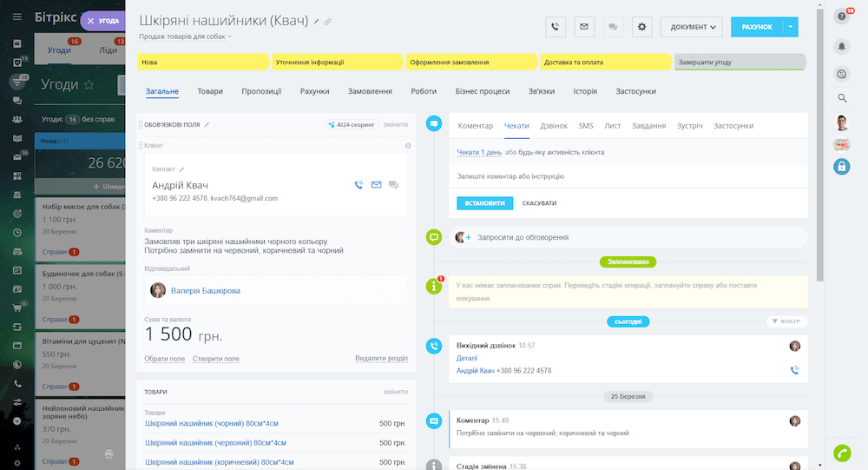Screen dimensions: 868x470
Task: Open the ДОКУМЕНТ dropdown
Action: coord(691,27)
